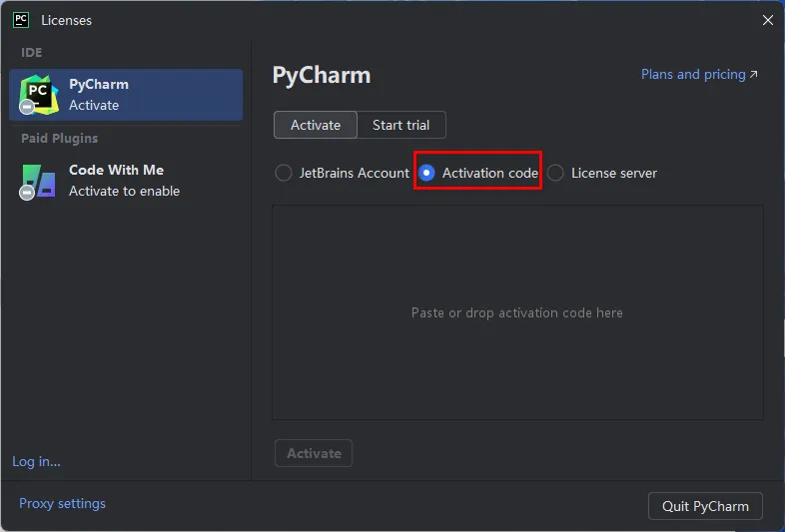Select the JetBrains Account radio button

tap(284, 173)
